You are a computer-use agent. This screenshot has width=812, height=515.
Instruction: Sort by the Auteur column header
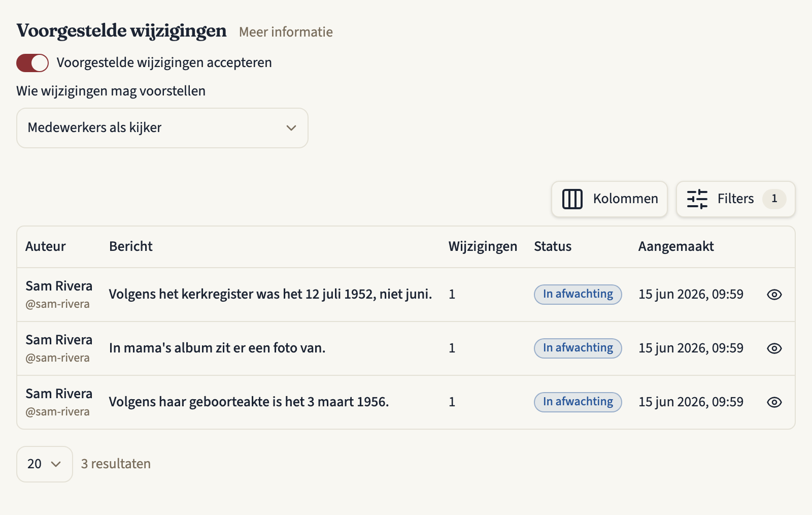click(46, 246)
